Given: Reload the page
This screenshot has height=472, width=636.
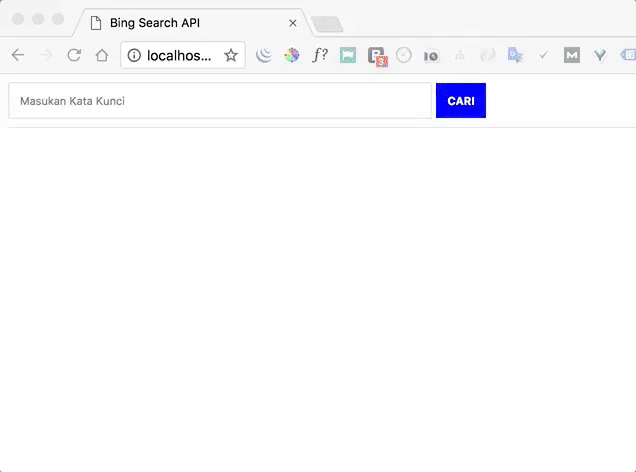Looking at the screenshot, I should point(74,55).
